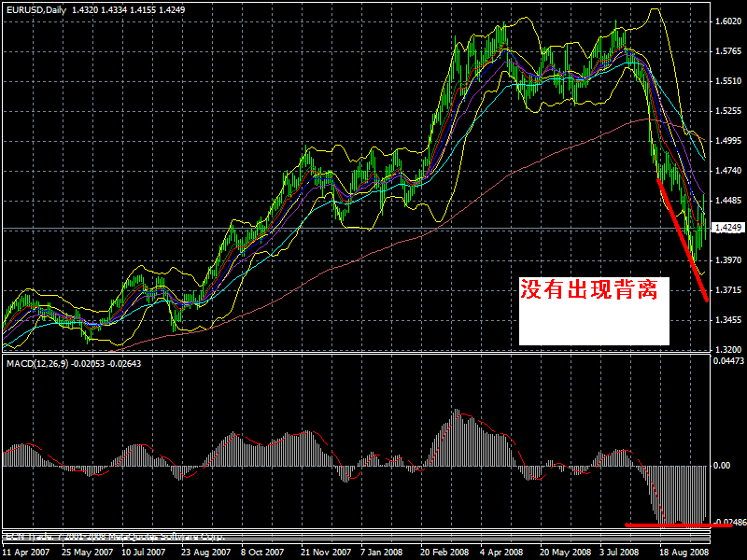Click date label 10 Jul 2007
Screen dimensions: 747x560
[144, 553]
